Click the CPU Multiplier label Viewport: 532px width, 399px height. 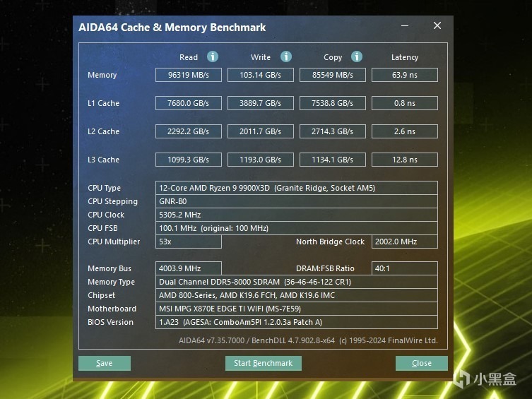[114, 242]
